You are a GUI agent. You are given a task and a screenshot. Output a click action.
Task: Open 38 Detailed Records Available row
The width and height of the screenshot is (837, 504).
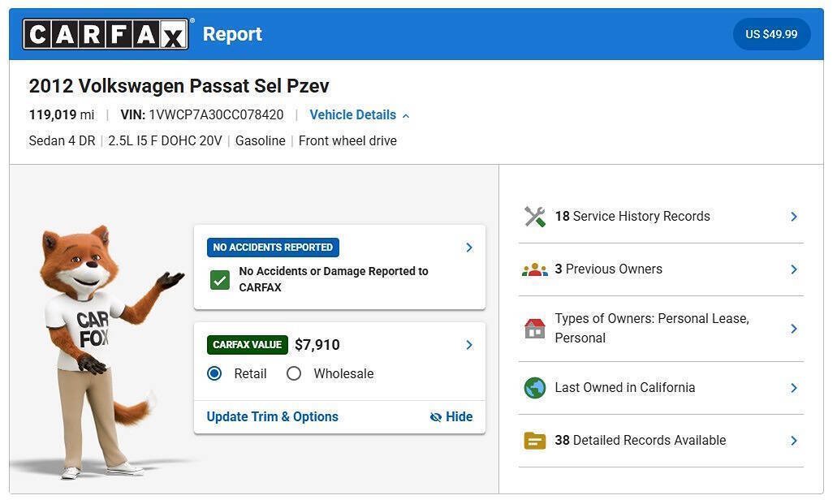pos(661,441)
